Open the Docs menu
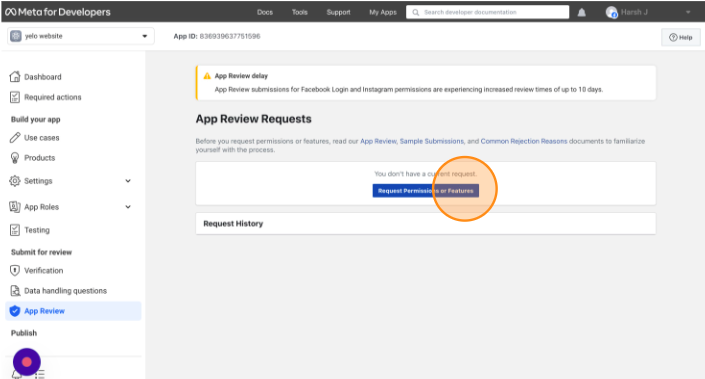This screenshot has width=705, height=379. 265,12
